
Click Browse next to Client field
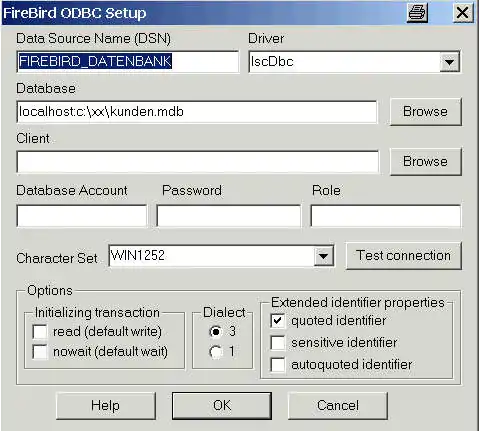(426, 162)
